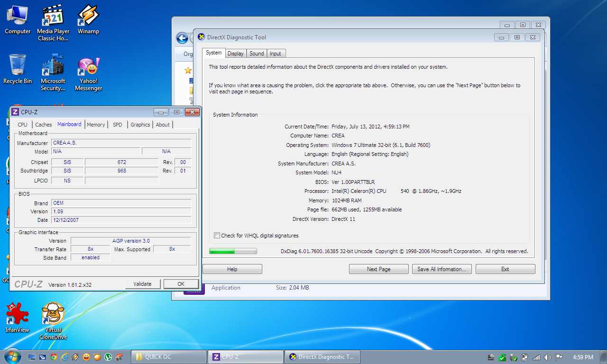This screenshot has width=607, height=364.
Task: Open the Graphics tab in CPU-Z
Action: 140,125
